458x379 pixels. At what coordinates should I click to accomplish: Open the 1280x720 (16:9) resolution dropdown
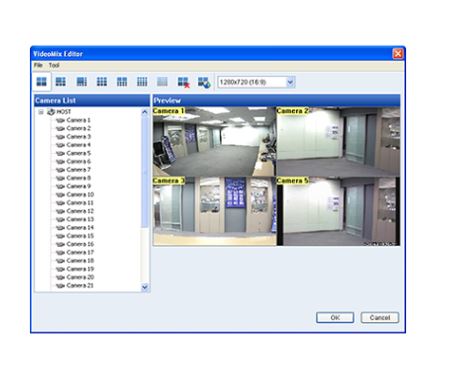point(290,82)
